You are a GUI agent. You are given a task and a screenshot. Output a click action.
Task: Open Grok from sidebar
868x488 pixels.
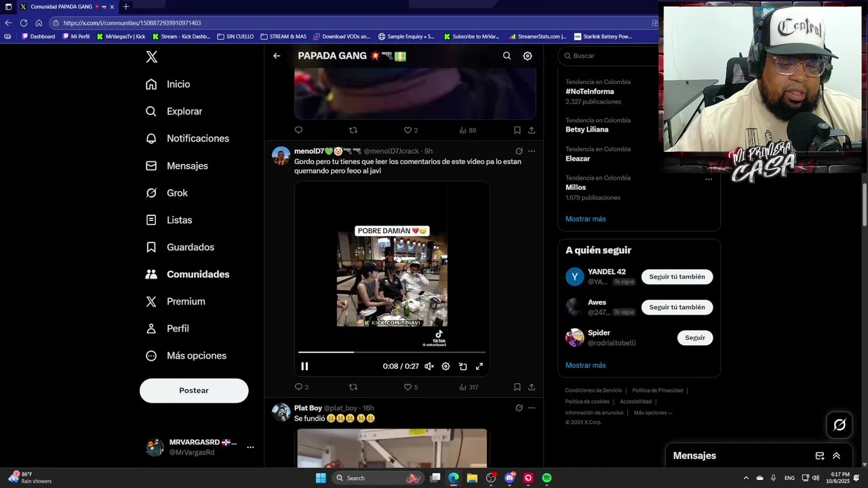click(x=167, y=192)
